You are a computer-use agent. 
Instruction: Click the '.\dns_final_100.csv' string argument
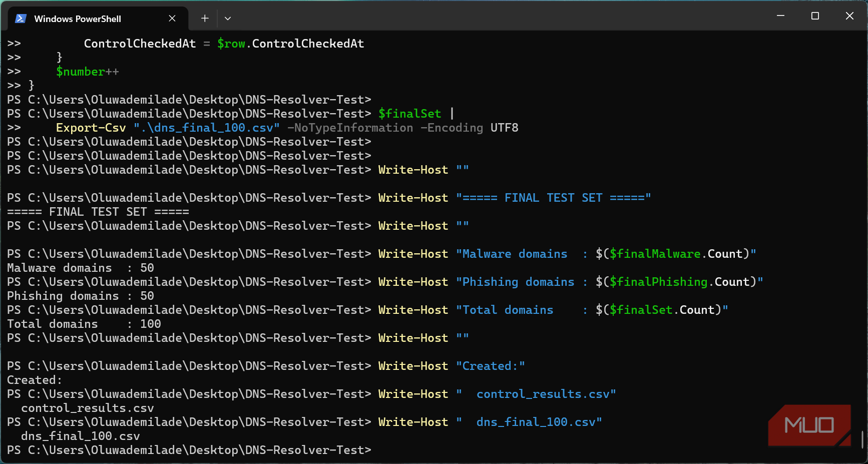point(207,128)
